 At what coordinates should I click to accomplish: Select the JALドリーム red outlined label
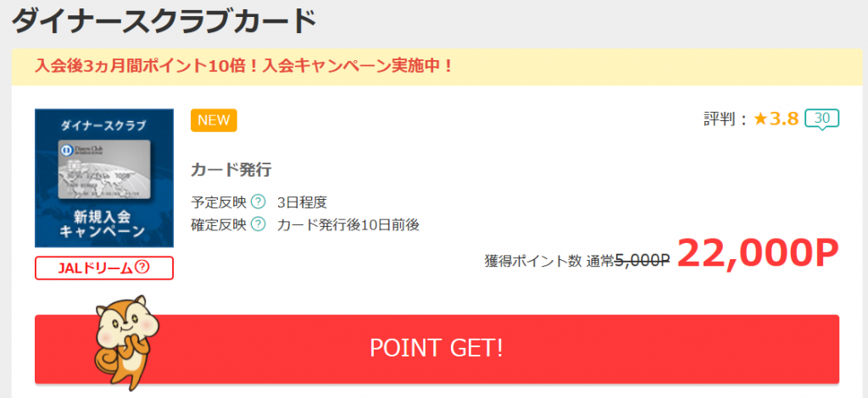[x=104, y=268]
